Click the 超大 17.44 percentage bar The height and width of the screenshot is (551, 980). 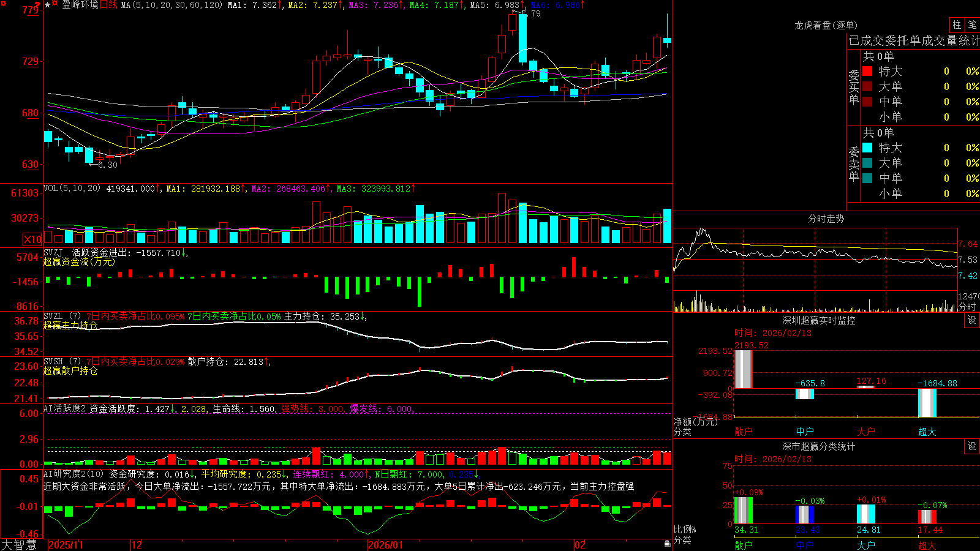(927, 517)
